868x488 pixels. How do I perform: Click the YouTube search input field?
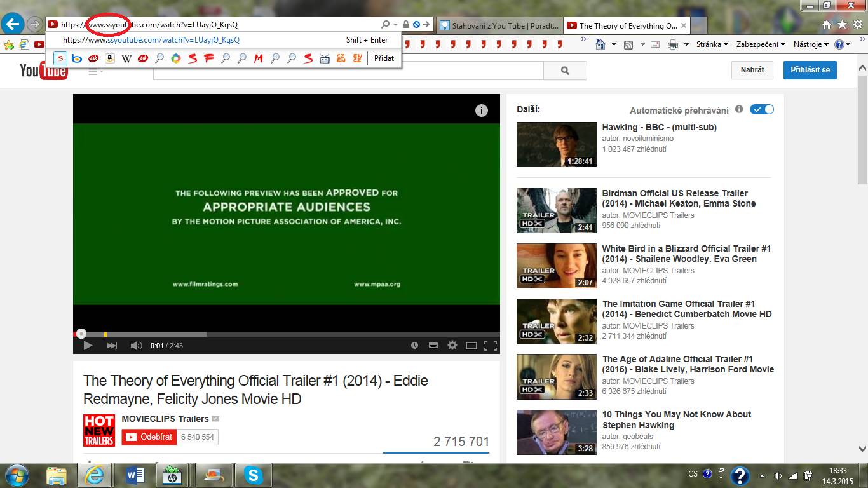(348, 71)
